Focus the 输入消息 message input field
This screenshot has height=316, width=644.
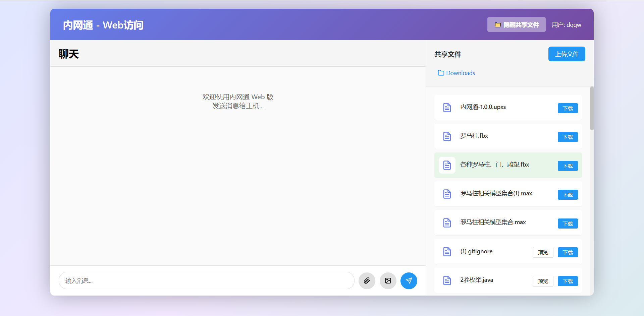tap(206, 281)
